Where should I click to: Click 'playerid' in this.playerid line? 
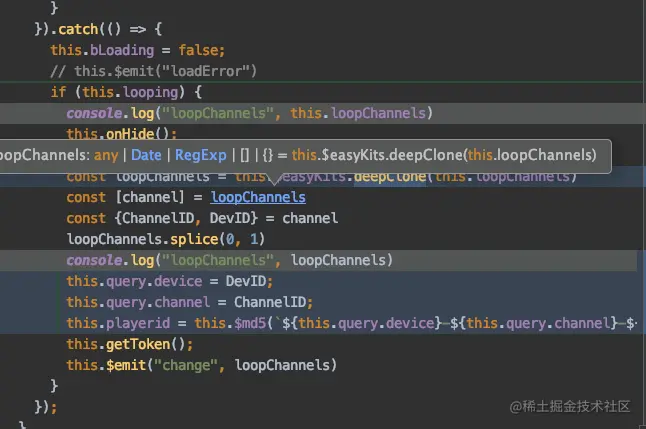(x=138, y=323)
